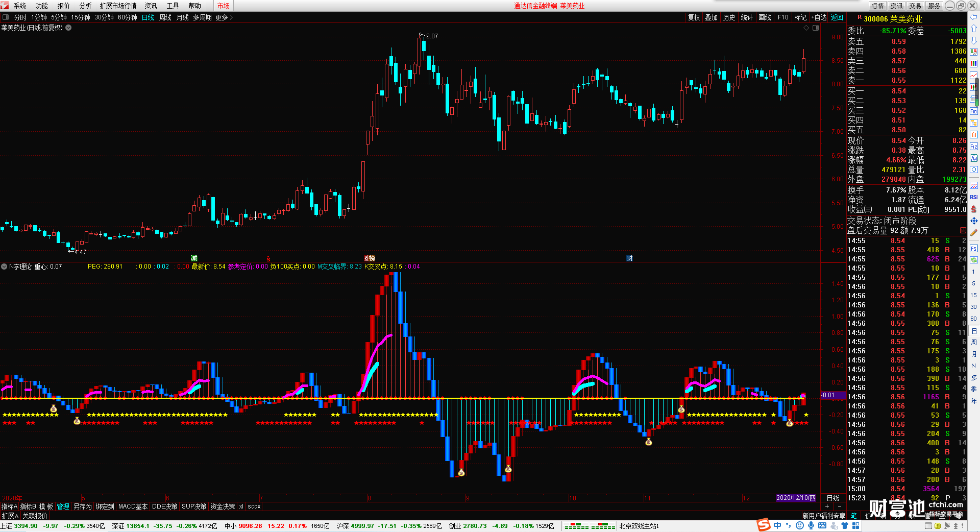The image size is (980, 532).
Task: Toggle the side panel button left of 分时
Action: click(6, 17)
